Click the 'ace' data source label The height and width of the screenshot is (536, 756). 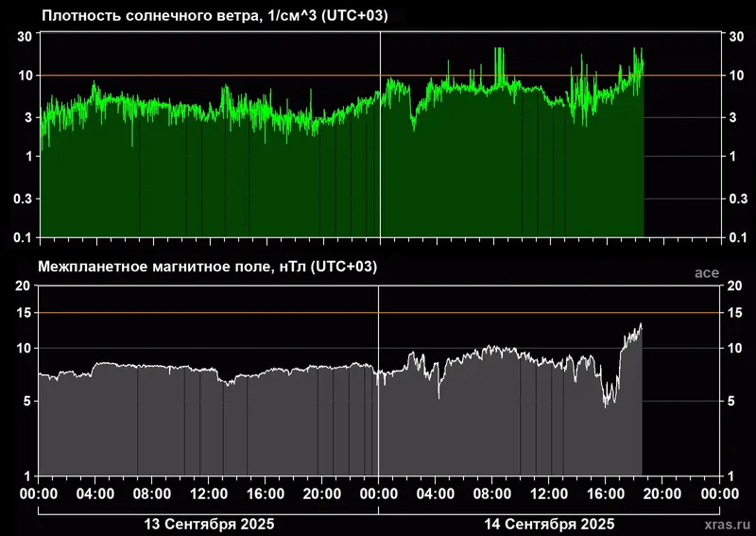click(x=706, y=273)
